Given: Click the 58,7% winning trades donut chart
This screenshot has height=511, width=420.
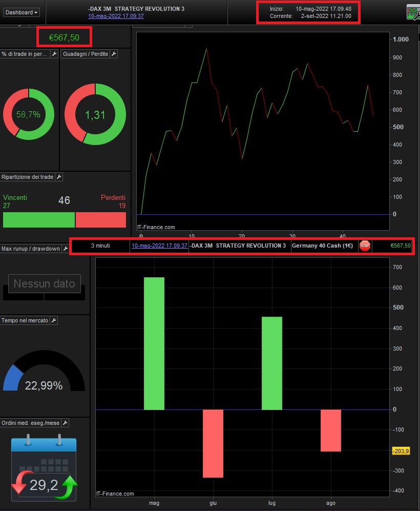Looking at the screenshot, I should coord(29,114).
